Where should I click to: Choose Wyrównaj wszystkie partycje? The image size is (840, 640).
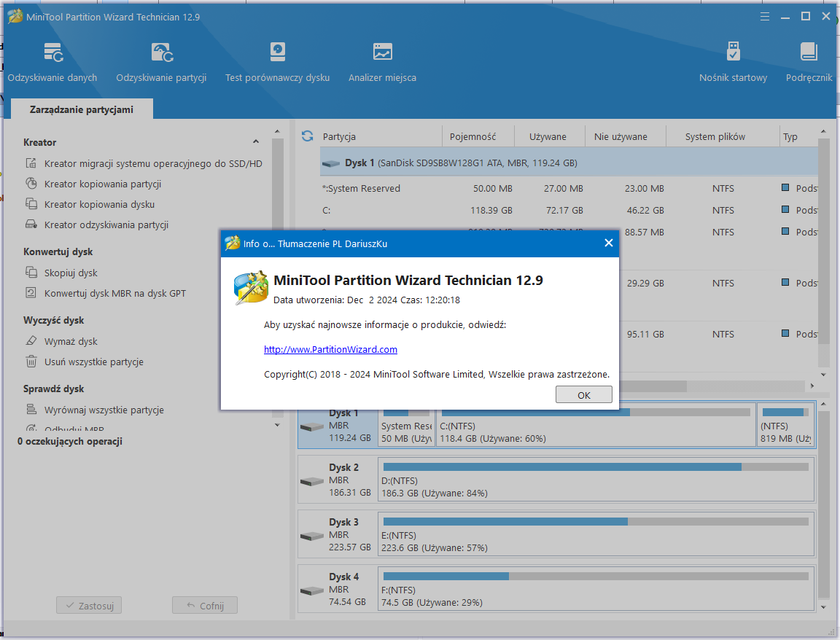coord(95,410)
